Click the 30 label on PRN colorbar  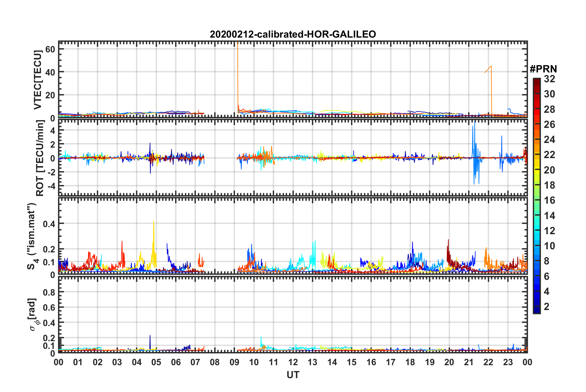pyautogui.click(x=549, y=94)
